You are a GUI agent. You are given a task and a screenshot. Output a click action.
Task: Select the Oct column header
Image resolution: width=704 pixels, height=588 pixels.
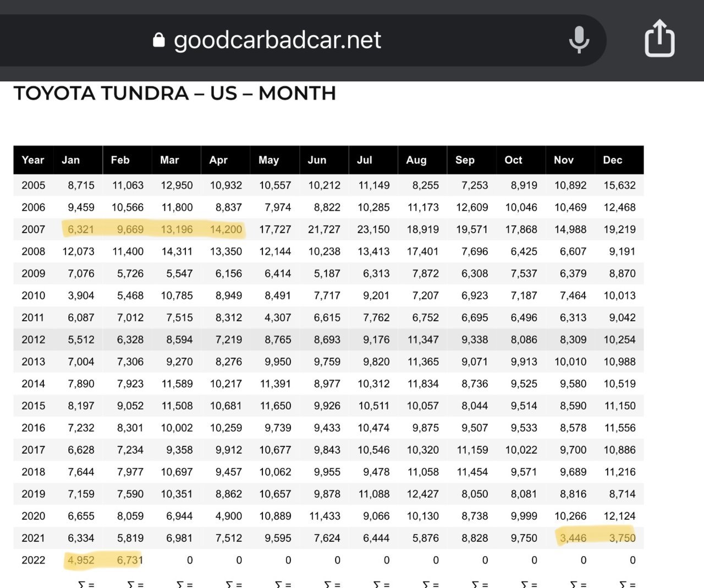[521, 160]
